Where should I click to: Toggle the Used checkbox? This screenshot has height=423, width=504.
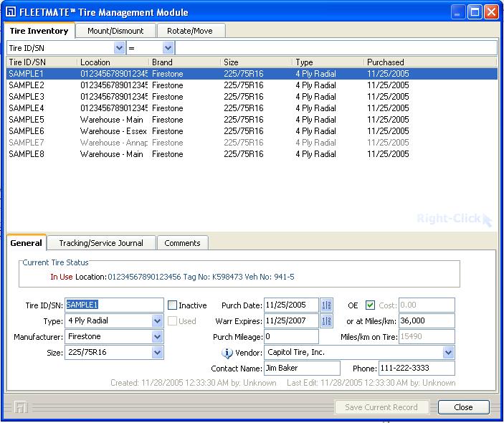tap(172, 320)
